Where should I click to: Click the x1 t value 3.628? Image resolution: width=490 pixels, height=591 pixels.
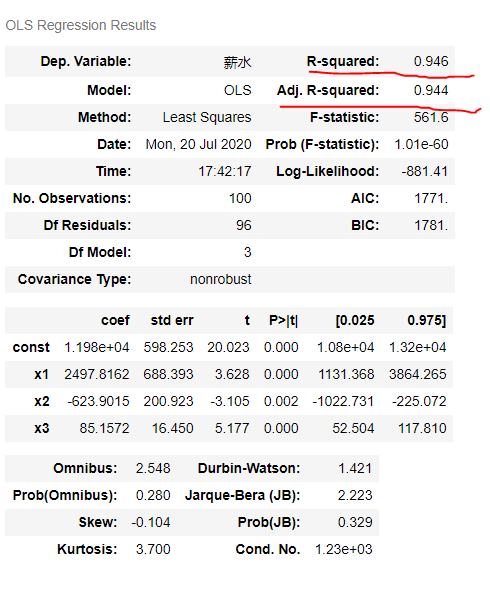click(x=232, y=374)
